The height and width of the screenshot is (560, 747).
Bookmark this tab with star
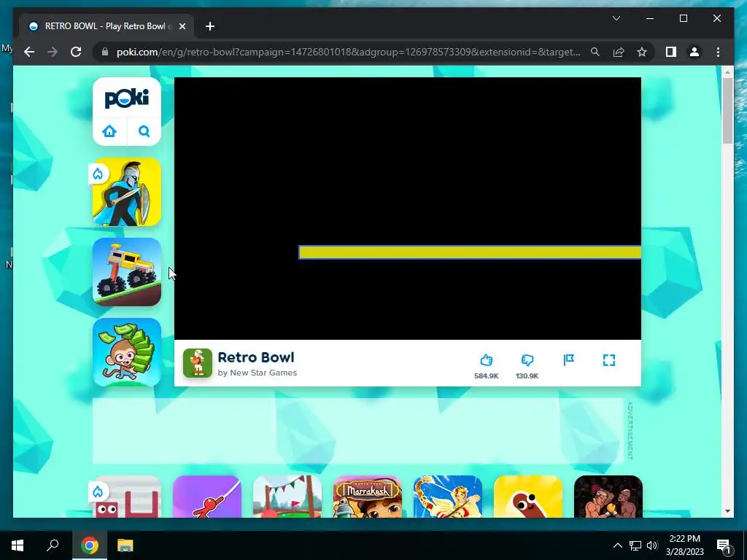(642, 52)
